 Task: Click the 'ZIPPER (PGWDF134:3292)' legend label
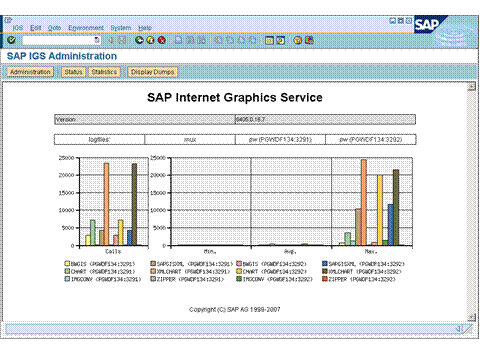[362, 279]
